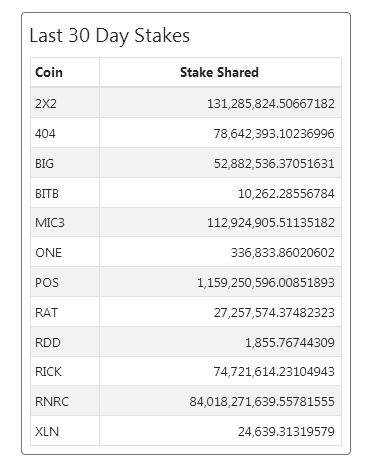This screenshot has height=474, width=368.
Task: Click XLN stake amount 24,639.31319579
Action: [x=286, y=432]
